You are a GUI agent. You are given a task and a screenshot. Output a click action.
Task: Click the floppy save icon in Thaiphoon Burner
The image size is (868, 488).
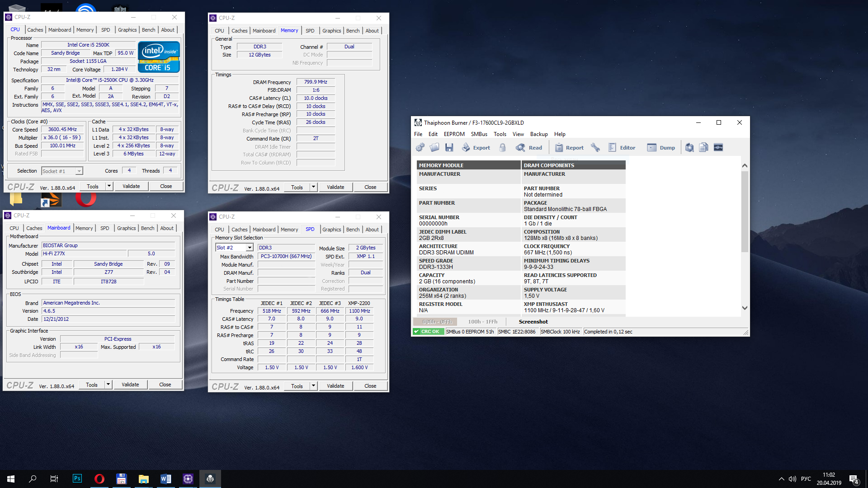click(449, 147)
